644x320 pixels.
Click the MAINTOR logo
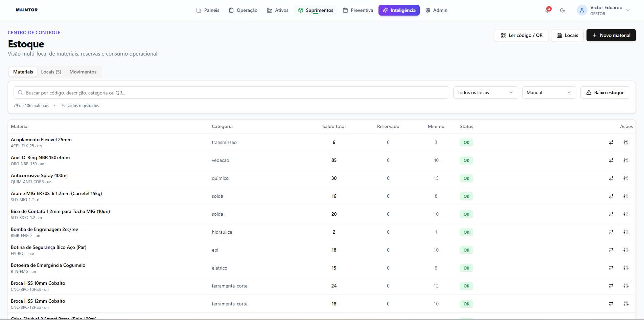[27, 10]
